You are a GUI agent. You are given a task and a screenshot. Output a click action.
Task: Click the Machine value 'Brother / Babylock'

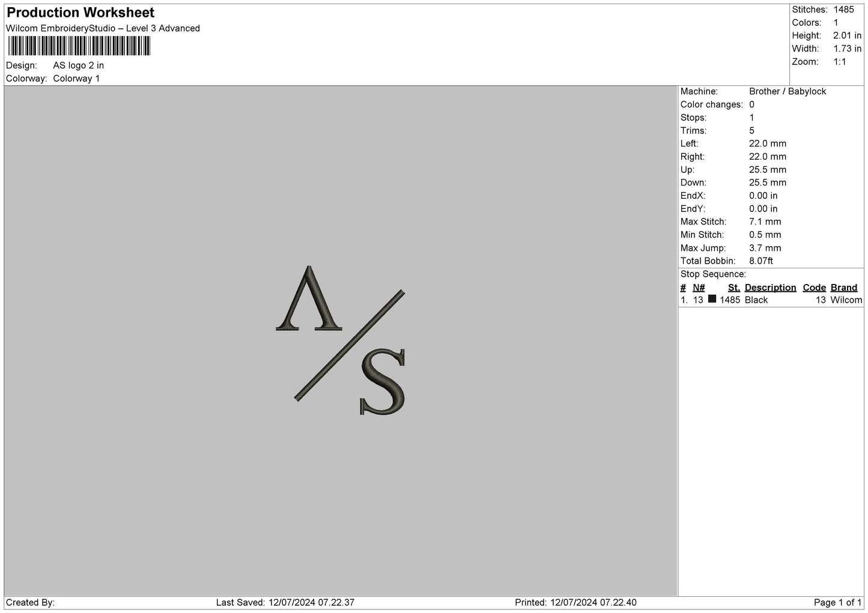click(788, 91)
